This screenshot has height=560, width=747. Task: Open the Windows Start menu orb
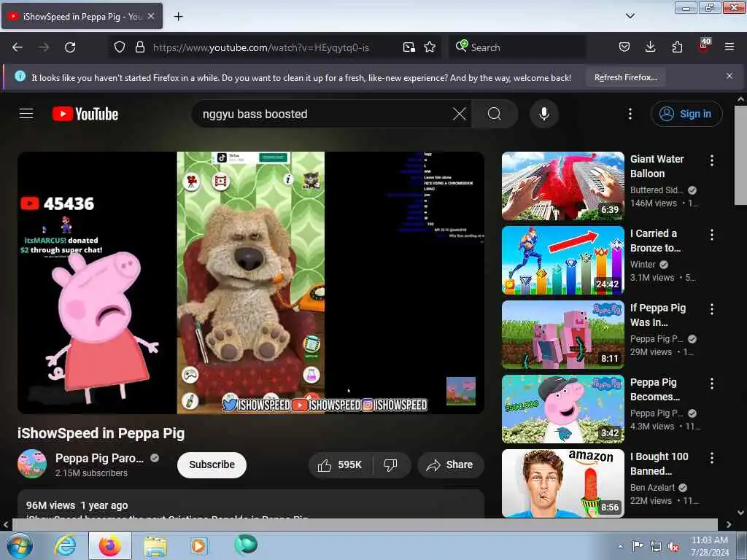pyautogui.click(x=19, y=546)
